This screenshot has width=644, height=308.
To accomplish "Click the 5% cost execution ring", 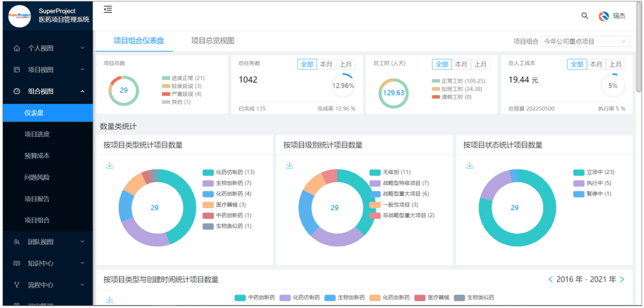I will click(x=613, y=86).
